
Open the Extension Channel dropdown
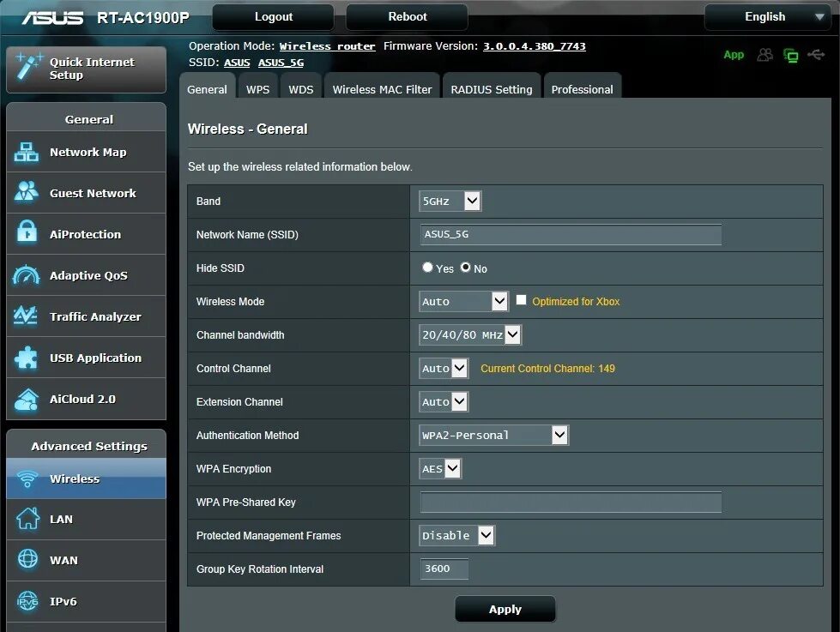click(444, 401)
